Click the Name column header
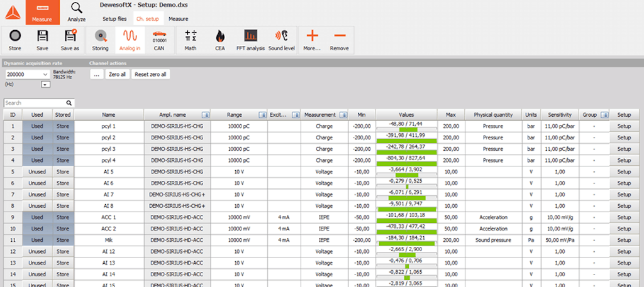This screenshot has height=287, width=644. [x=109, y=115]
